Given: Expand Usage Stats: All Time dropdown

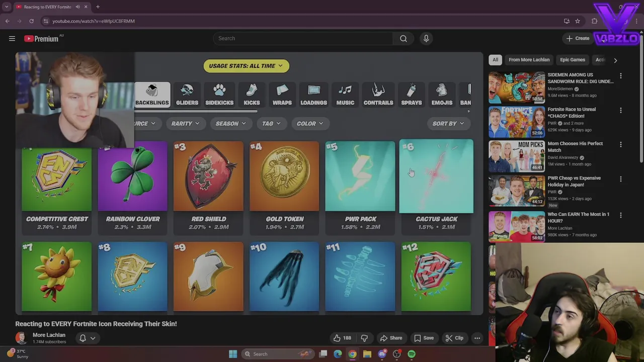Looking at the screenshot, I should (x=246, y=66).
